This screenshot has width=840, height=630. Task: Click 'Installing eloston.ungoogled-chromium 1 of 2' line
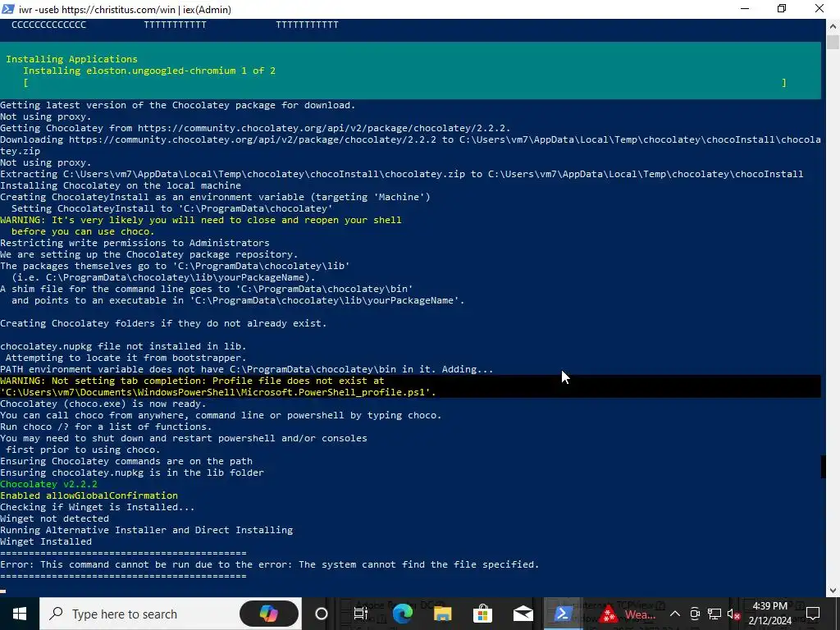149,71
